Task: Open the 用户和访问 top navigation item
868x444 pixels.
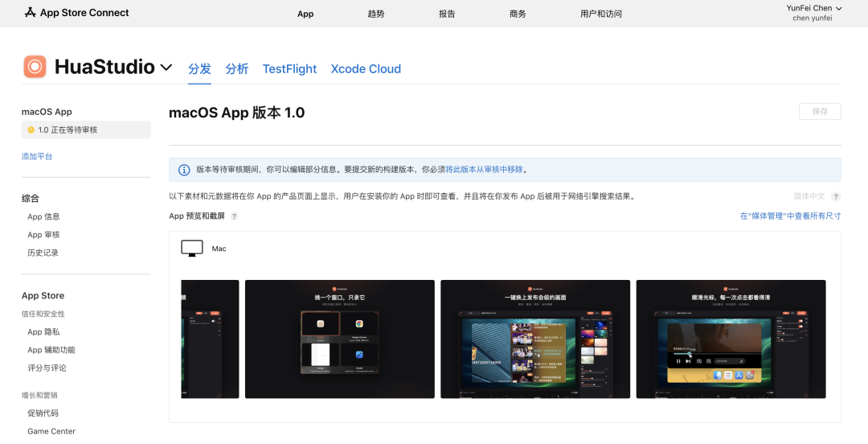Action: pos(601,14)
